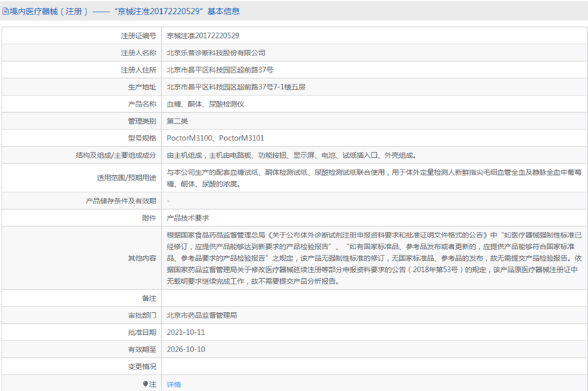Click the 有效期至 label
Image resolution: width=588 pixels, height=391 pixels.
pyautogui.click(x=142, y=349)
